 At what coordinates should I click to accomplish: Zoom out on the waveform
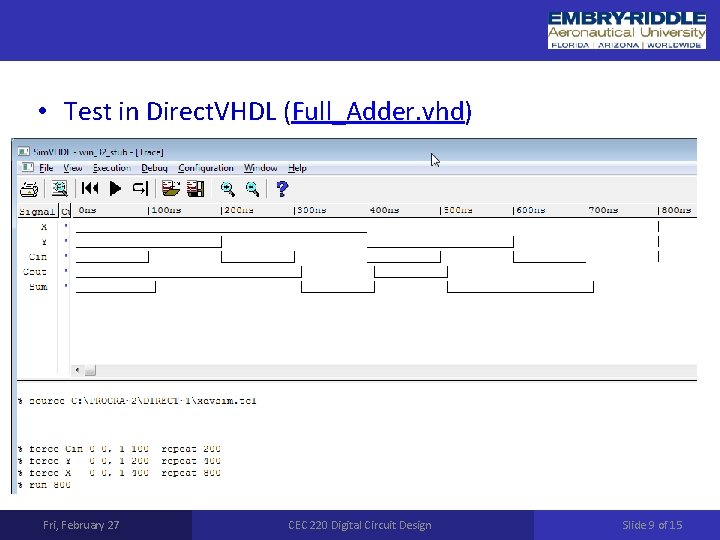point(252,189)
